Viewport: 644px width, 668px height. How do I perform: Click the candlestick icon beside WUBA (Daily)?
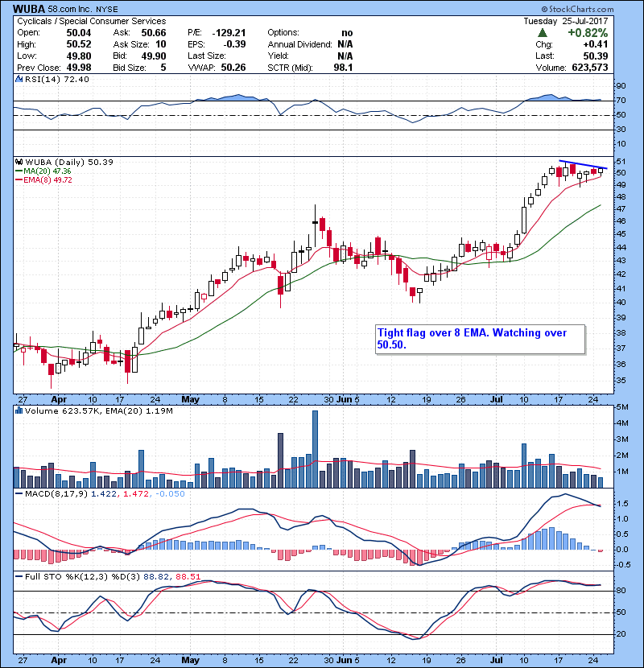click(x=19, y=163)
